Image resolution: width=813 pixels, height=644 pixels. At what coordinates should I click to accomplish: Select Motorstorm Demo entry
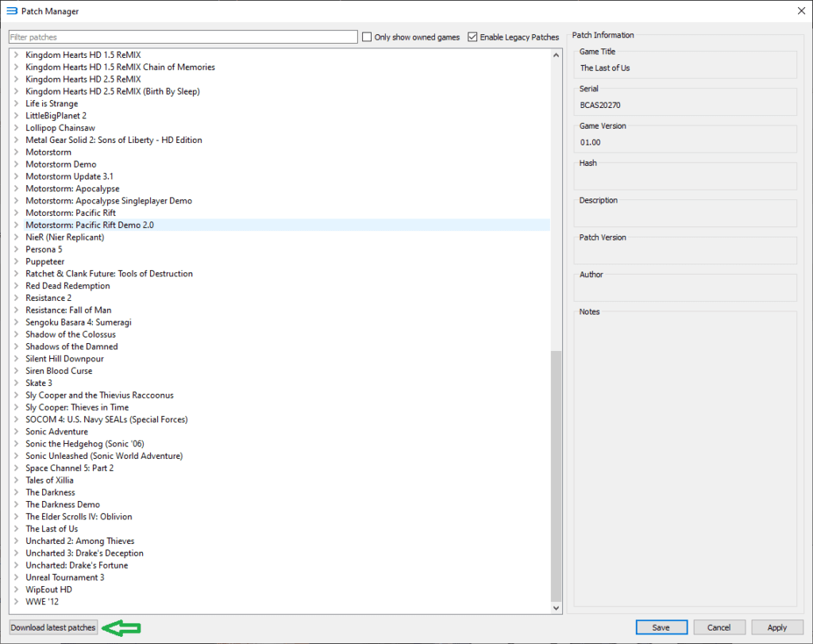[61, 164]
